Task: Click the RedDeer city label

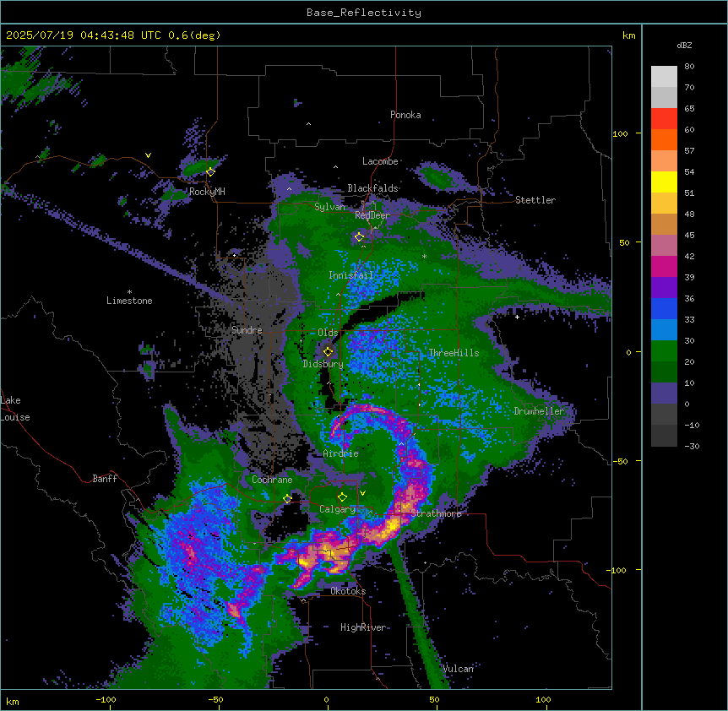Action: coord(372,215)
